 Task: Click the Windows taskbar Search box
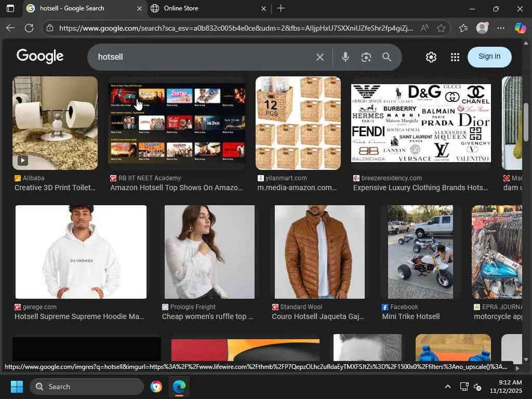tap(87, 387)
